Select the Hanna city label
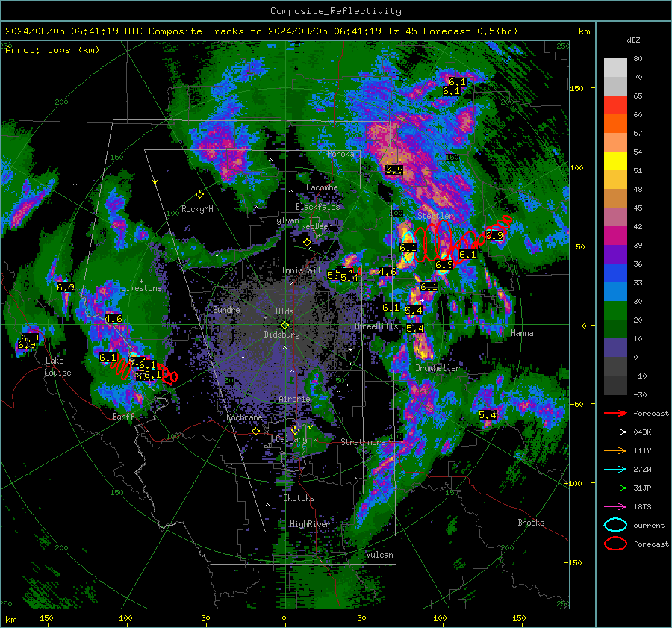Viewport: 672px width, 628px height. [x=522, y=333]
